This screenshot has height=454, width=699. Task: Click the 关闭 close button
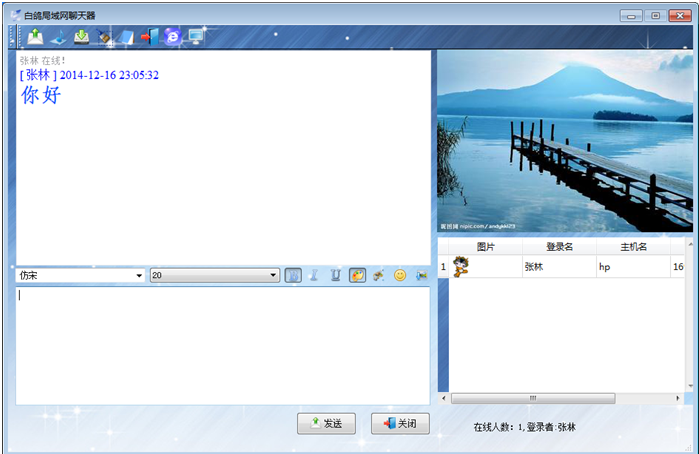(x=400, y=423)
